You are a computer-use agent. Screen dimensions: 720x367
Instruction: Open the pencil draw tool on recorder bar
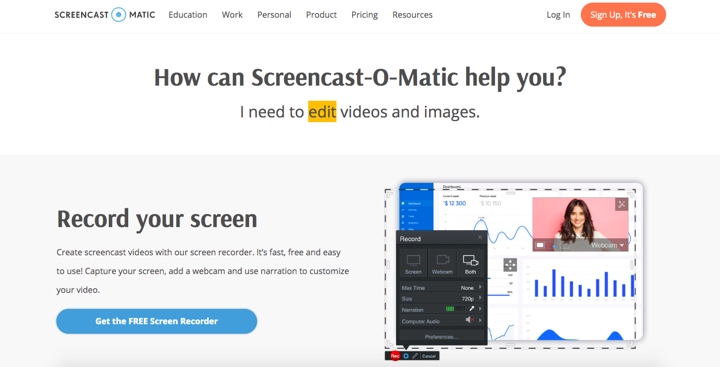[415, 356]
